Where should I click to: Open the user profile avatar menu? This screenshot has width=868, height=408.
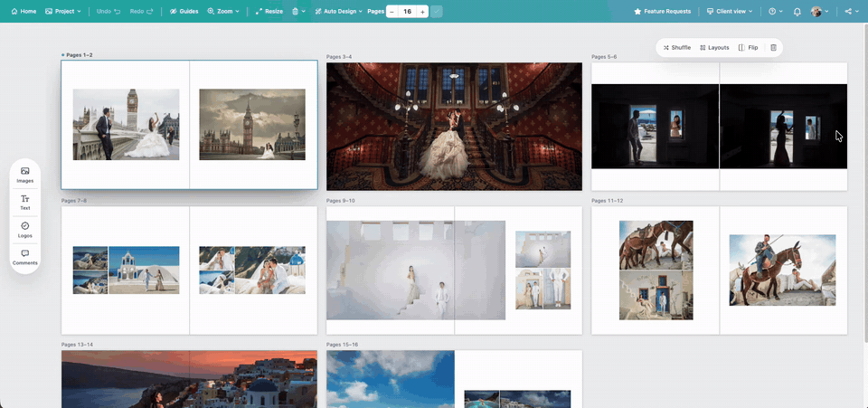[x=816, y=11]
